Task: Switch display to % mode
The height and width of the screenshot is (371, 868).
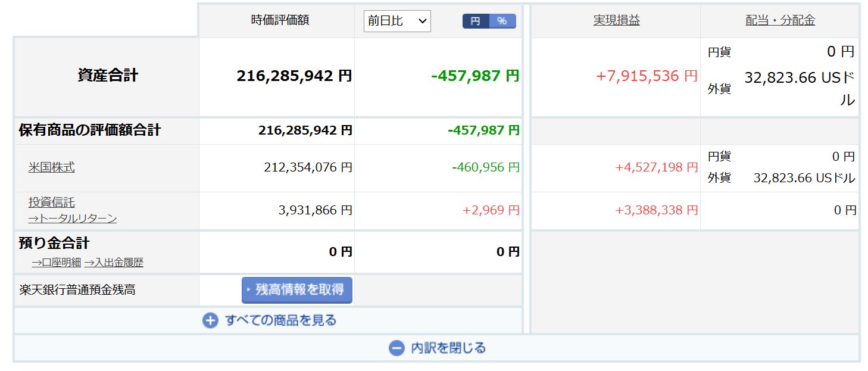Action: pyautogui.click(x=502, y=21)
